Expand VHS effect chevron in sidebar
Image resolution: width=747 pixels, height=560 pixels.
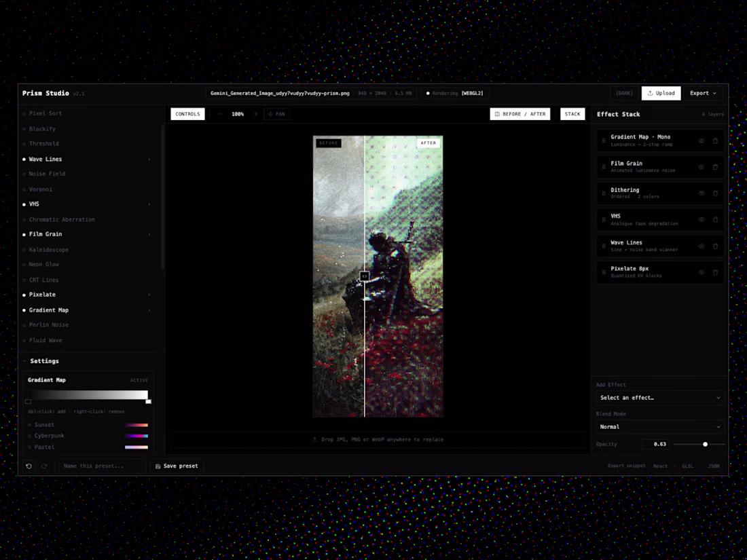(x=149, y=204)
